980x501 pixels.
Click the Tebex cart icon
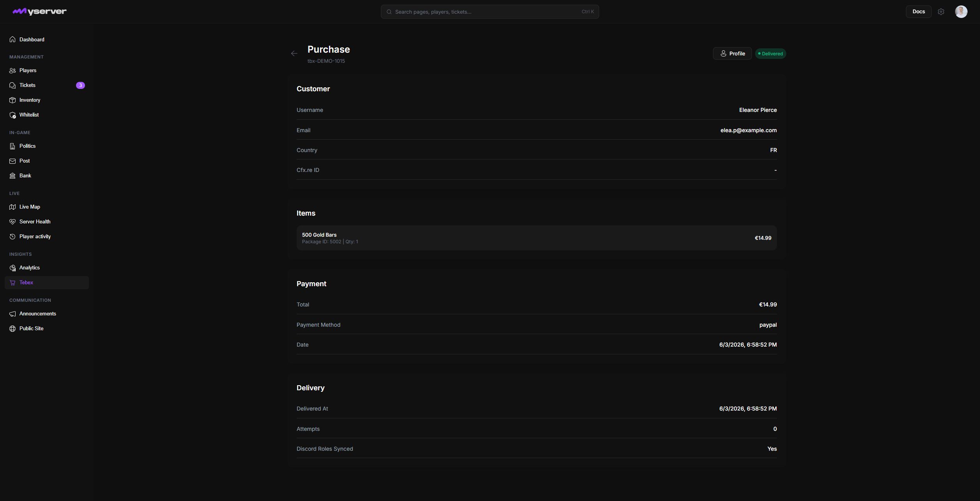click(x=12, y=283)
